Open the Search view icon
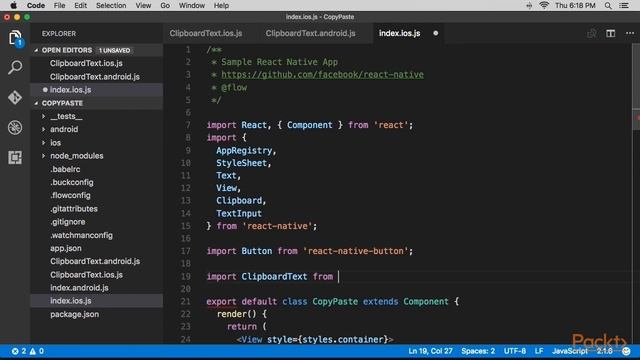This screenshot has height=360, width=640. 15,67
